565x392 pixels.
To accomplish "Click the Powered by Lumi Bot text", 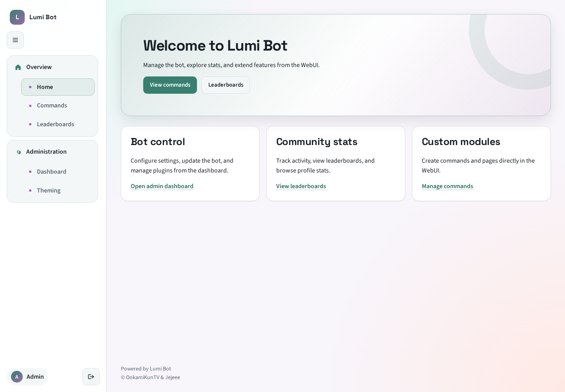I will click(146, 369).
